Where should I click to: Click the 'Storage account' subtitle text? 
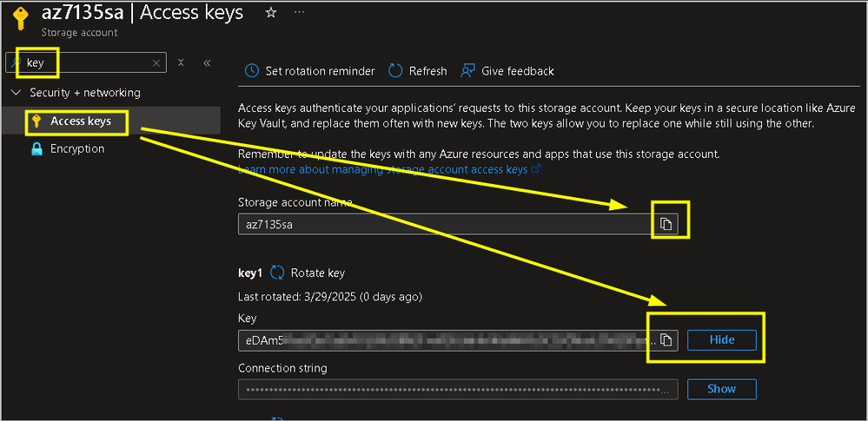[x=80, y=33]
